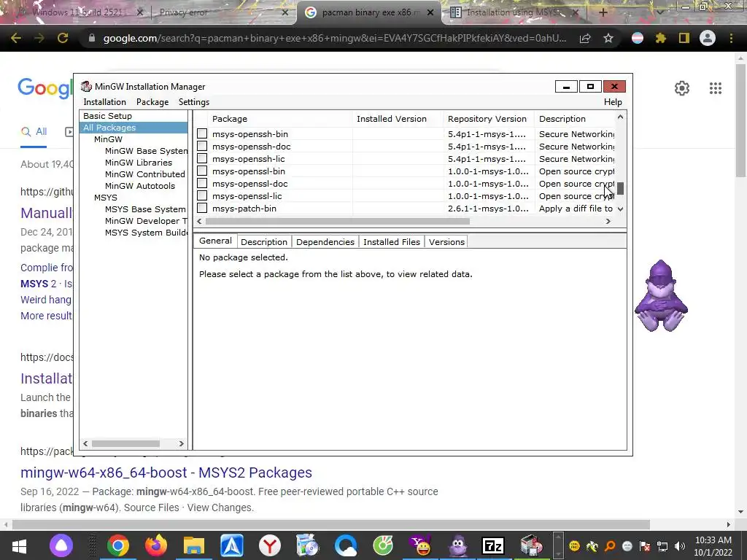This screenshot has width=747, height=560.
Task: Click the package list scroll-down arrow
Action: point(620,209)
